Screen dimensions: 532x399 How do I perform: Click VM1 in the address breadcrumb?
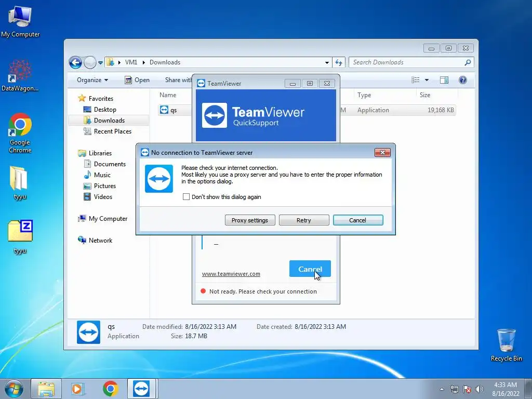click(131, 62)
